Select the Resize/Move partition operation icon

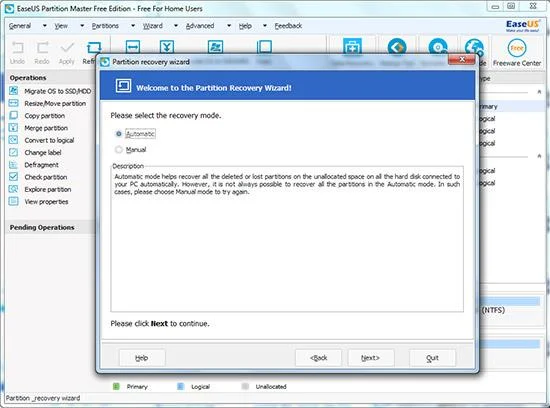pyautogui.click(x=13, y=103)
